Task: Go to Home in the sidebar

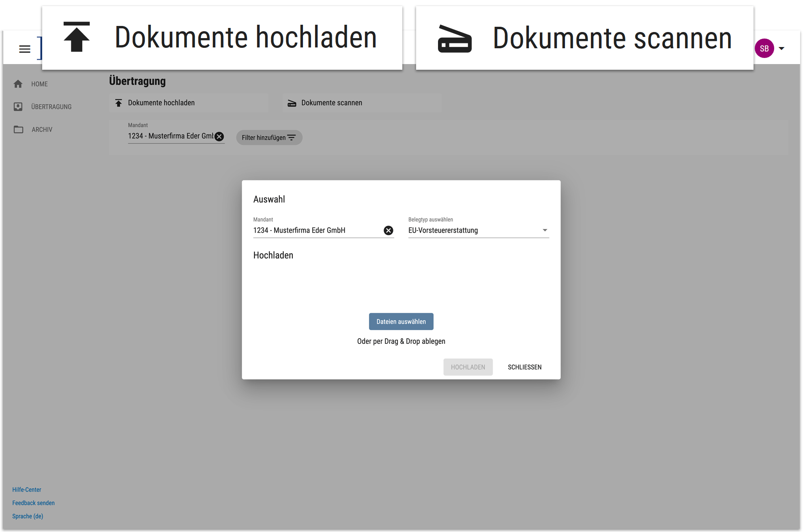Action: pos(39,84)
